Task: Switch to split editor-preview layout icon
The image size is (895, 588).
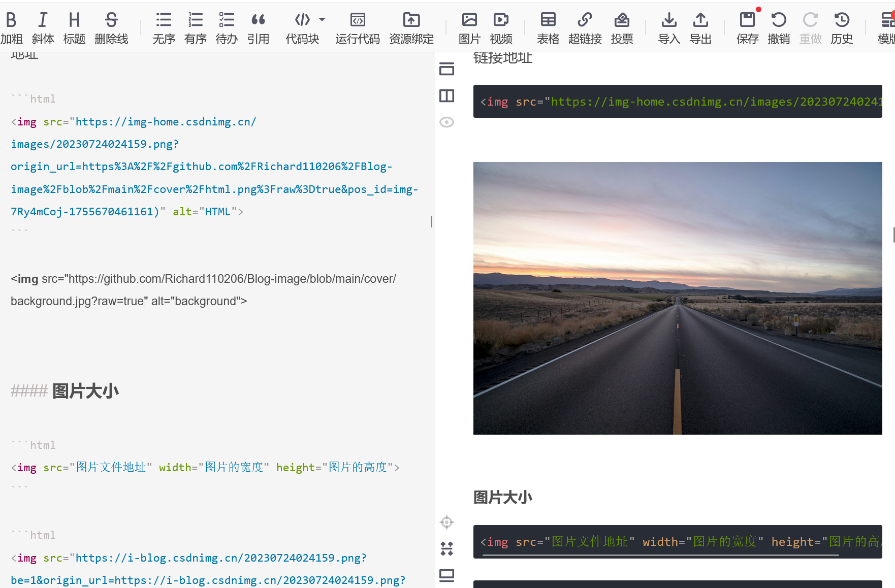Action: click(446, 95)
